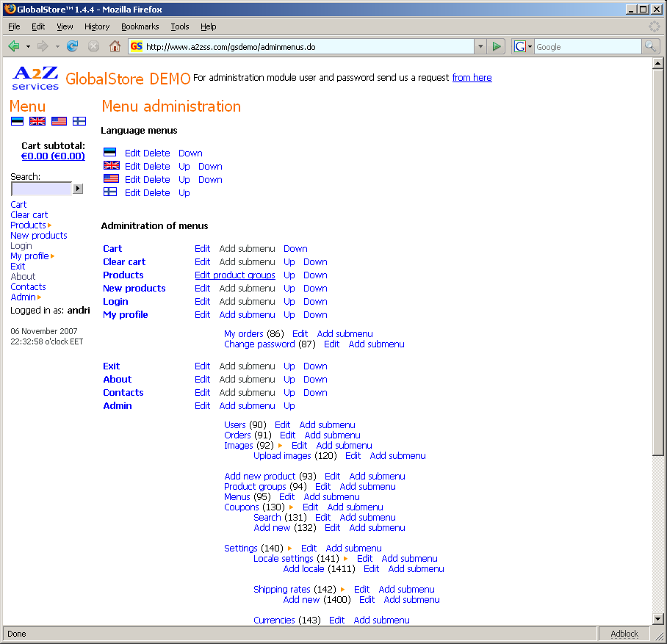Click the orange arrow next to Shipping rates (142)
The height and width of the screenshot is (644, 667).
pyautogui.click(x=342, y=590)
